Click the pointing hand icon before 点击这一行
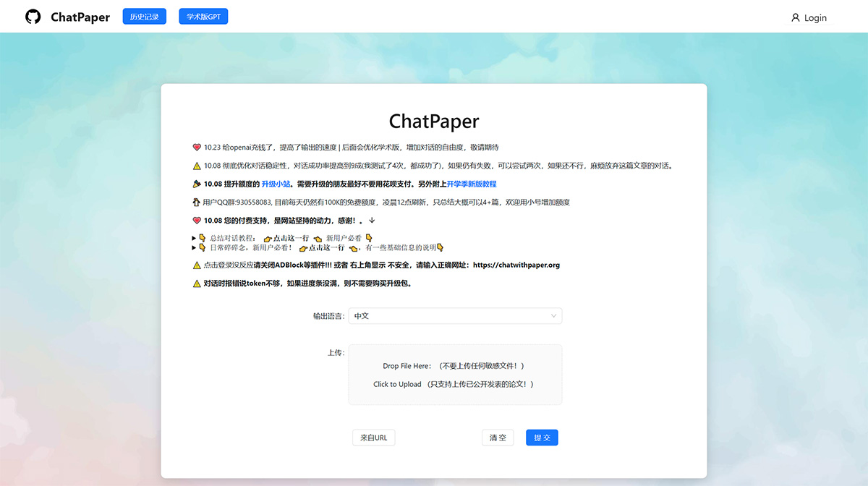Image resolution: width=868 pixels, height=486 pixels. click(268, 237)
